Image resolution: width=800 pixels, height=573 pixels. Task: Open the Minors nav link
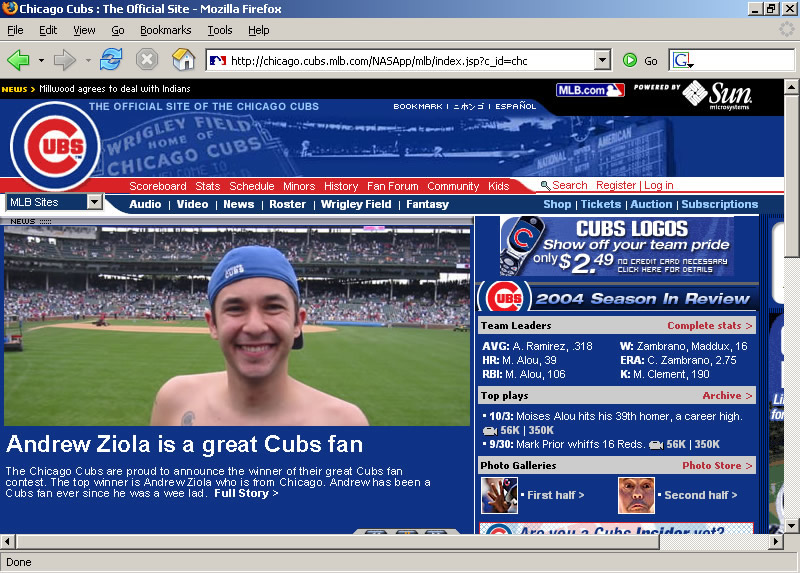(x=299, y=186)
